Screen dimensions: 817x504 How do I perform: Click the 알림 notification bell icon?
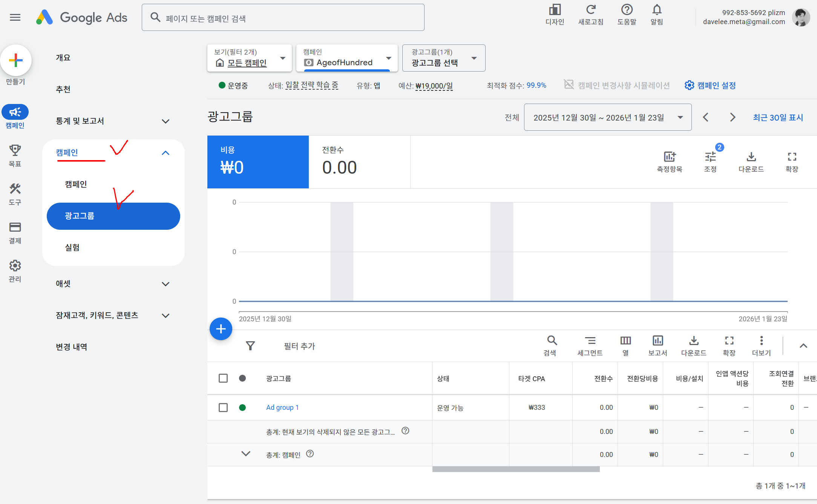[x=657, y=10]
